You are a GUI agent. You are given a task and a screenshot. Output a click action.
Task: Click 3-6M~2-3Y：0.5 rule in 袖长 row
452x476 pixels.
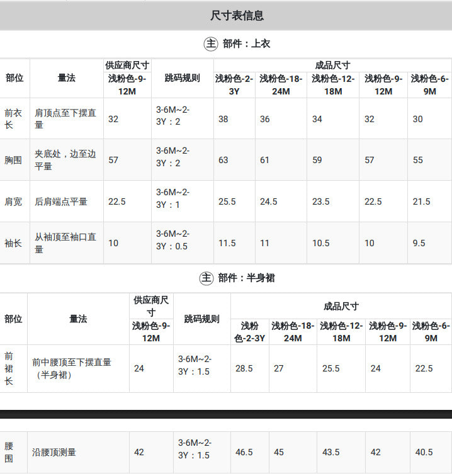click(172, 240)
